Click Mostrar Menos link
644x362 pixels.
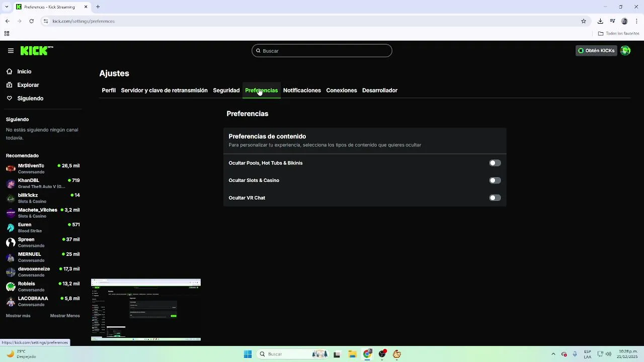65,316
